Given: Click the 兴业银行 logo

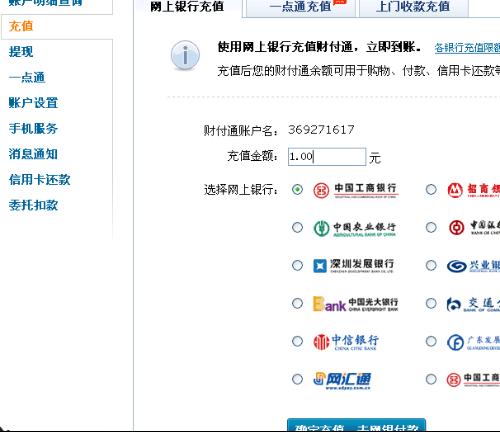Looking at the screenshot, I should pyautogui.click(x=473, y=266).
